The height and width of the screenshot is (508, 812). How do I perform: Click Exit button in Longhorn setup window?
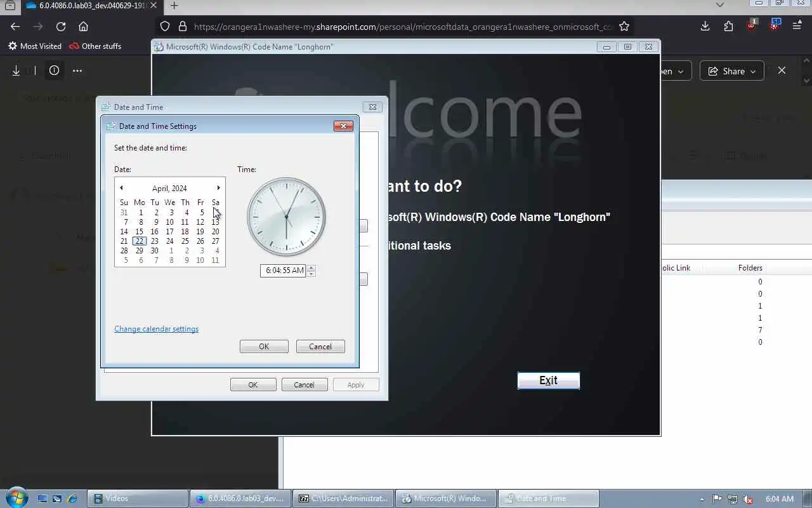pos(549,380)
